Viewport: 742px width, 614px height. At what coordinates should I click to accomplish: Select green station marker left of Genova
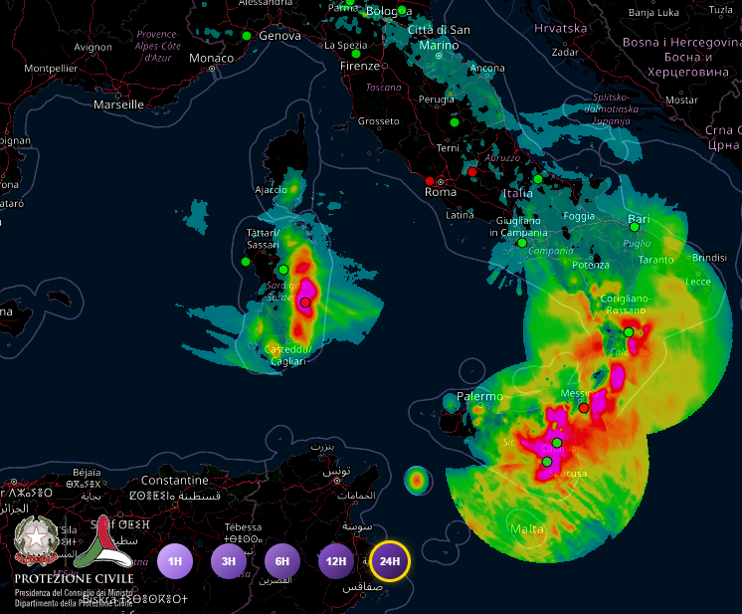246,36
